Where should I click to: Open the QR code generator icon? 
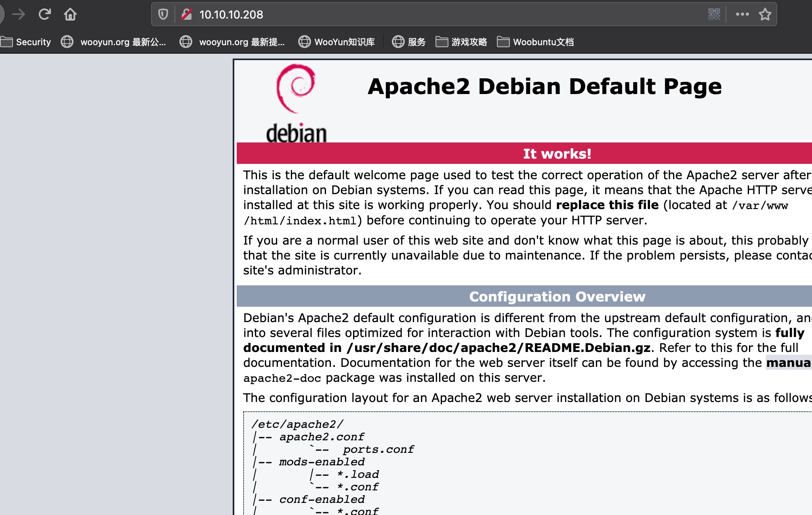pyautogui.click(x=714, y=15)
